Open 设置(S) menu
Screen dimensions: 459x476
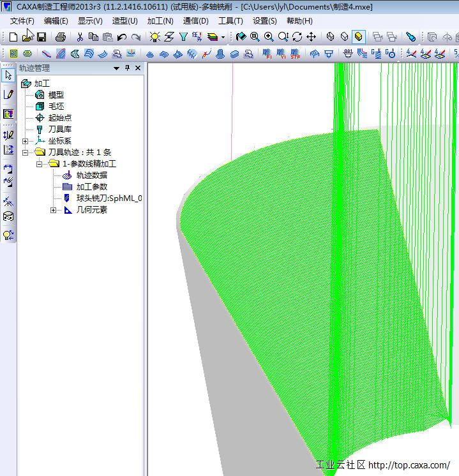coord(265,21)
